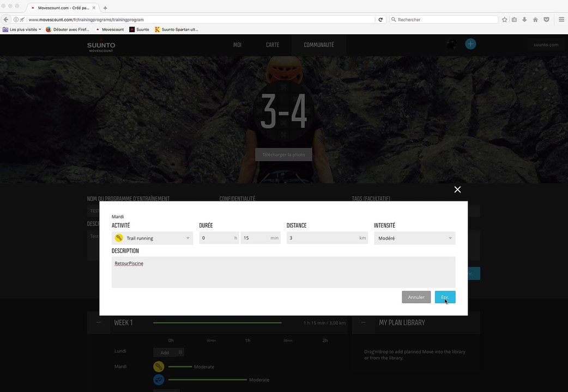The height and width of the screenshot is (392, 568).
Task: Click the Week 1 green progress bar
Action: pos(217,322)
